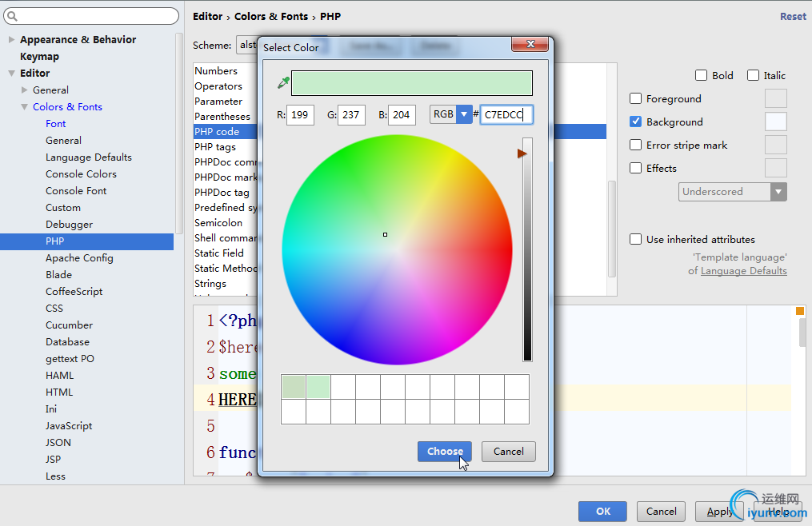Click the Background color swatch

click(776, 122)
